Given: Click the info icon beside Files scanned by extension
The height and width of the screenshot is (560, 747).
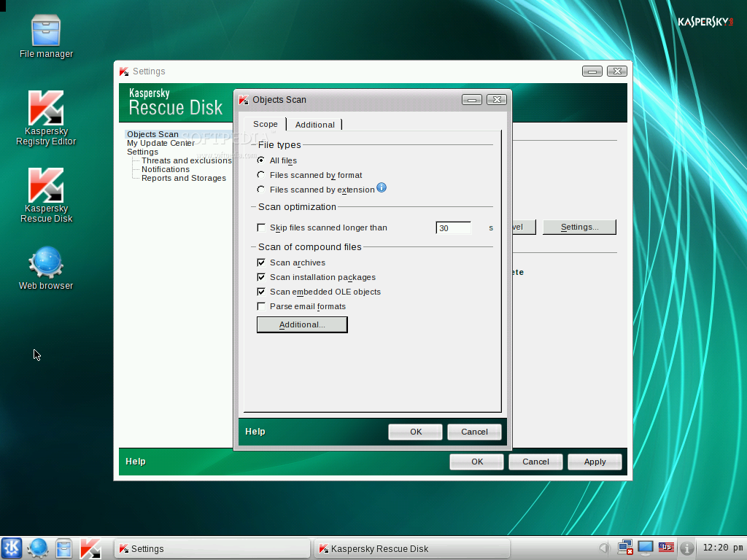Looking at the screenshot, I should 382,187.
